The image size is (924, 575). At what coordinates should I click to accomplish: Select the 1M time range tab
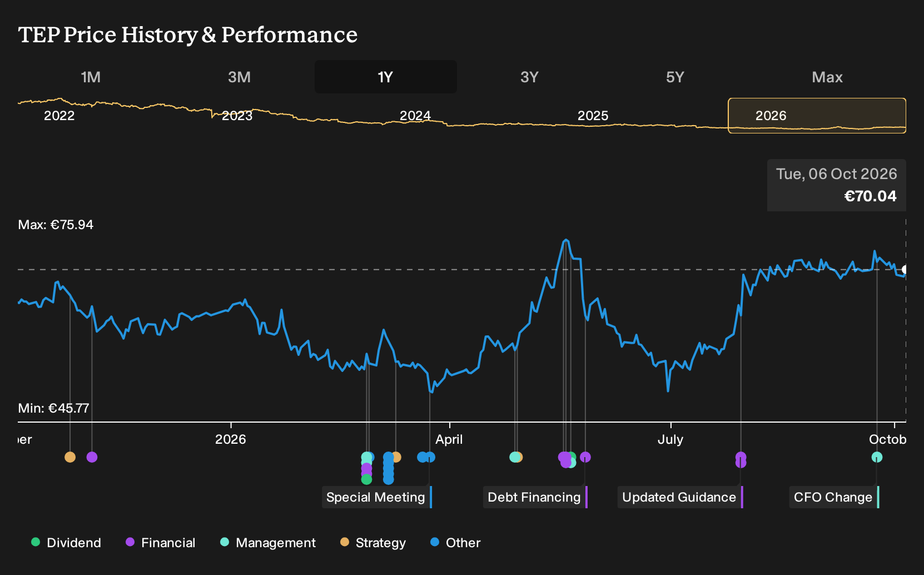(91, 77)
